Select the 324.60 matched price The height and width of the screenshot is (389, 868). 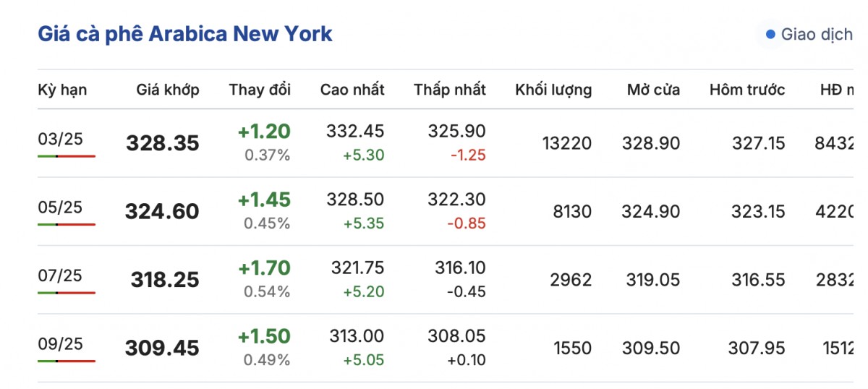tap(162, 211)
